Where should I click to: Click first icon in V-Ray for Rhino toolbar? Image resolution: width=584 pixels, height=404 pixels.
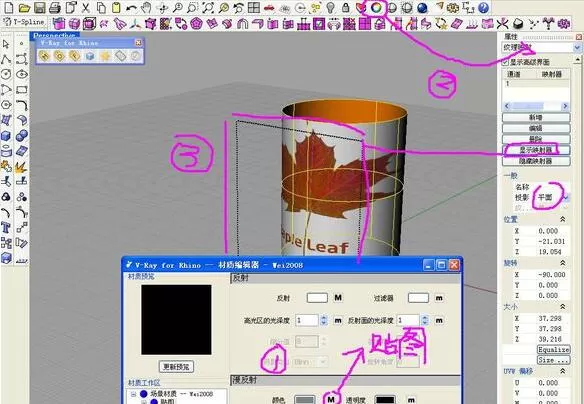(44, 56)
